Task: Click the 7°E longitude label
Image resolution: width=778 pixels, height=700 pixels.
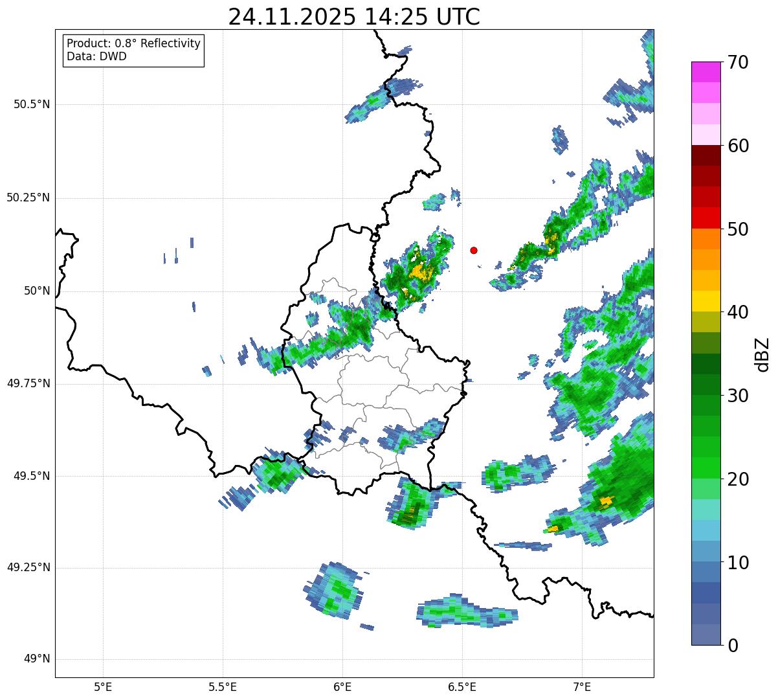Action: coord(582,686)
